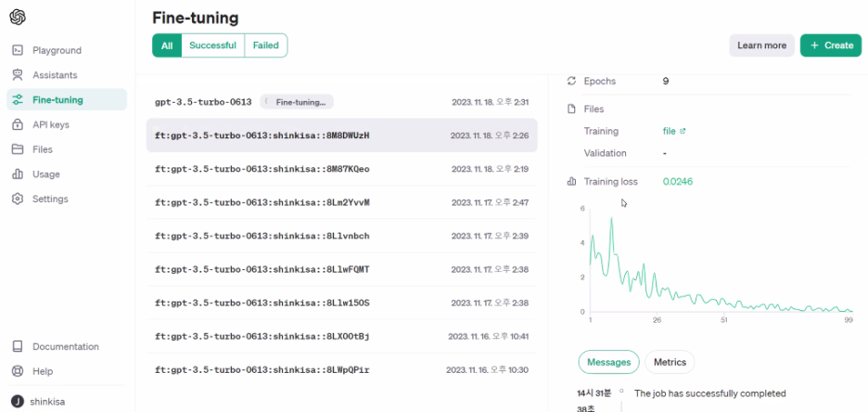Click the Fine-tuning page heading

pos(196,19)
